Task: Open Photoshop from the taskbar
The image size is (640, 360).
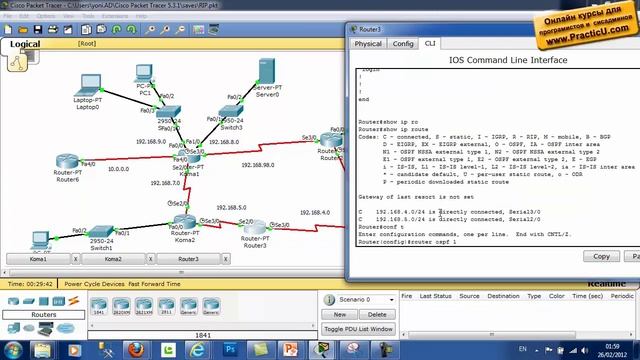Action: click(x=230, y=350)
